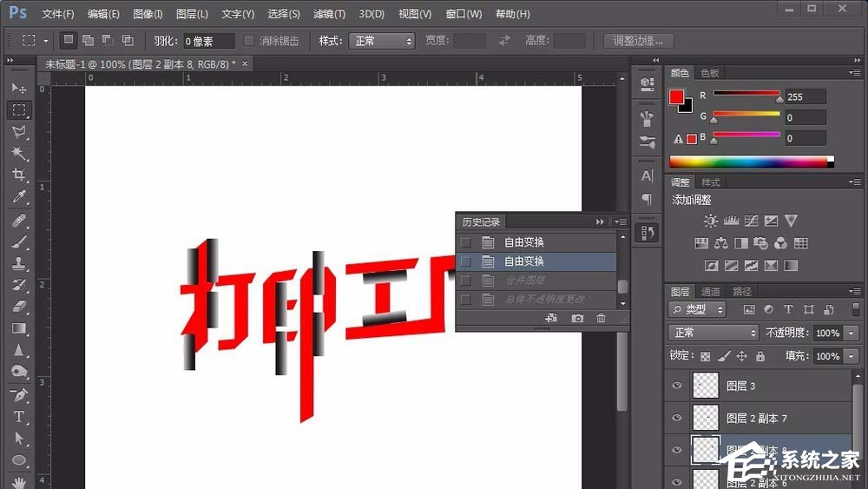This screenshot has height=489, width=868.
Task: Select the Eyedropper tool
Action: (x=19, y=197)
